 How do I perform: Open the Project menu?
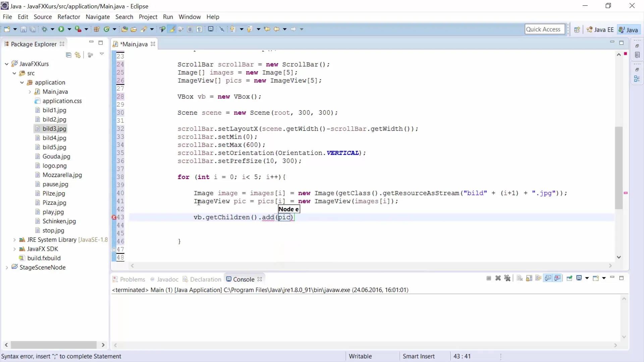pos(148,17)
